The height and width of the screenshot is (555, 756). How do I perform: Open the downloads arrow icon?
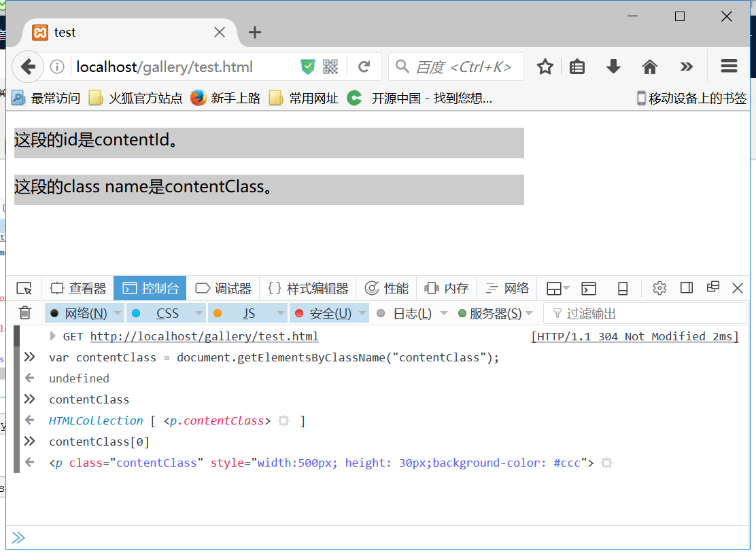tap(613, 67)
